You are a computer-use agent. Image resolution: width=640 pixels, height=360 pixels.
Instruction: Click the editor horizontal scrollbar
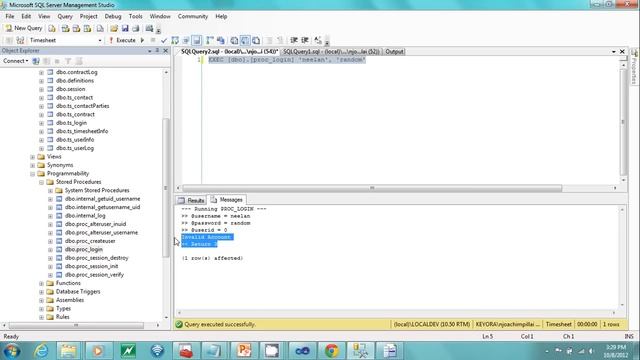point(371,188)
